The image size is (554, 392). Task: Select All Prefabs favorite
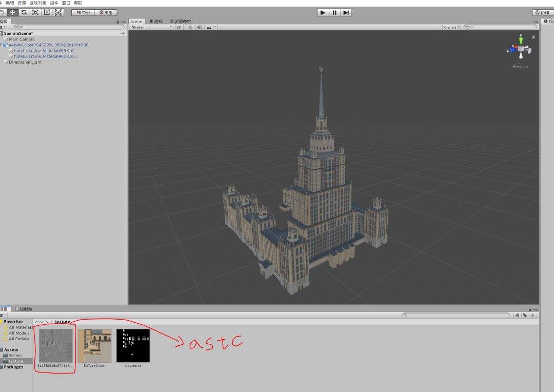click(18, 339)
